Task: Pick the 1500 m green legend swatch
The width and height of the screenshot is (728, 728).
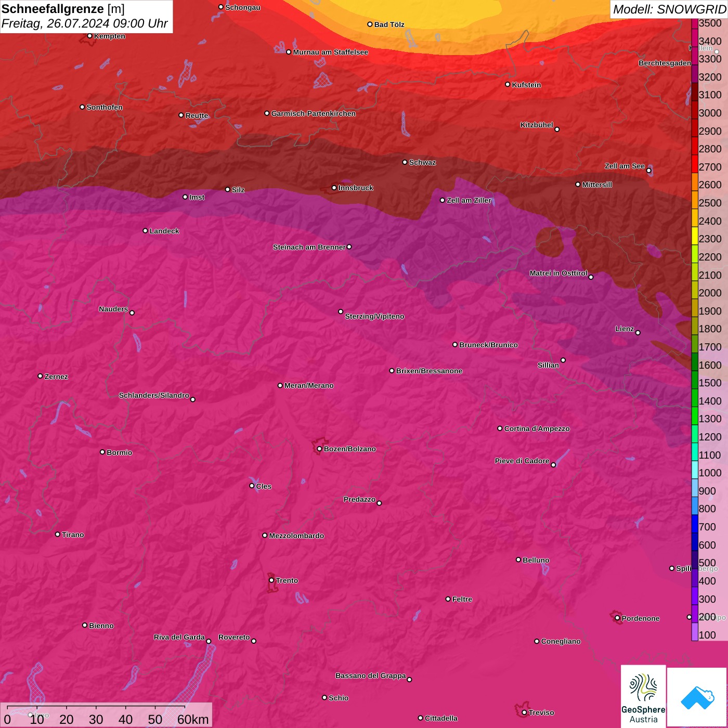Action: [694, 379]
